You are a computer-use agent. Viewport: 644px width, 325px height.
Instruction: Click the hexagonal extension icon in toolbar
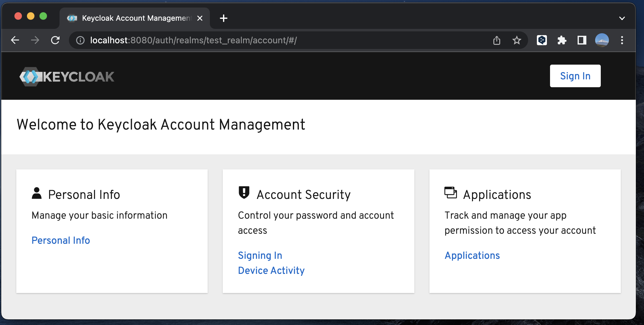pos(542,40)
